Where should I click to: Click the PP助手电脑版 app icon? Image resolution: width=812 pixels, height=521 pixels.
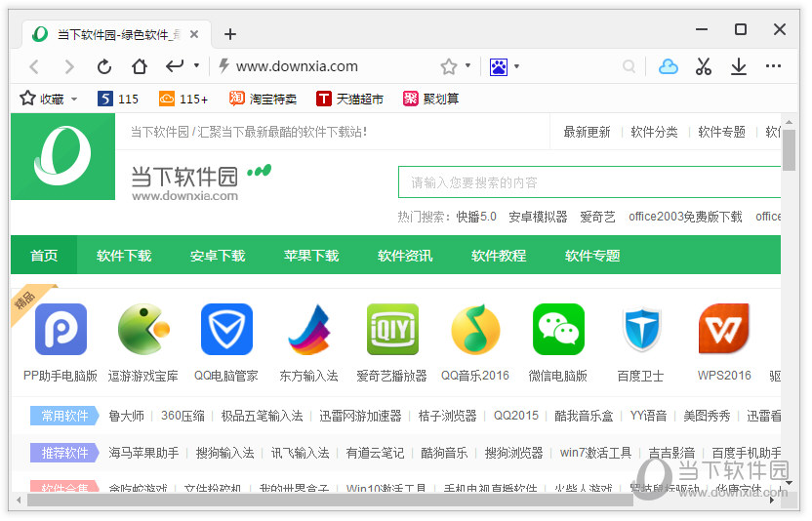coord(61,329)
